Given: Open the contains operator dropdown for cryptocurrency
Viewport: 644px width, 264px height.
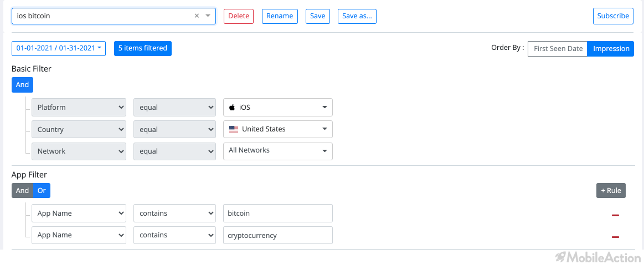Looking at the screenshot, I should (x=174, y=235).
